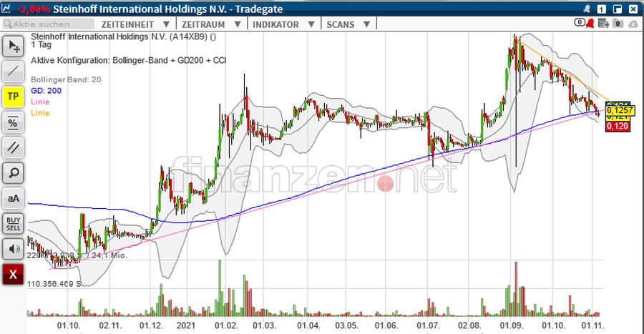The height and width of the screenshot is (334, 644).
Task: Click the yellow 0,1257 price label
Action: pos(620,110)
